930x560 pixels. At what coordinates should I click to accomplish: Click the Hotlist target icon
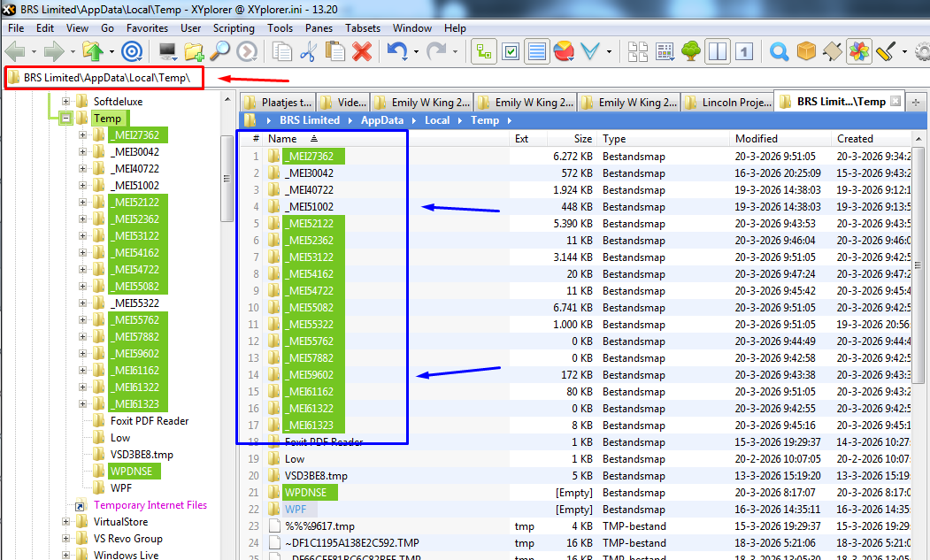133,52
